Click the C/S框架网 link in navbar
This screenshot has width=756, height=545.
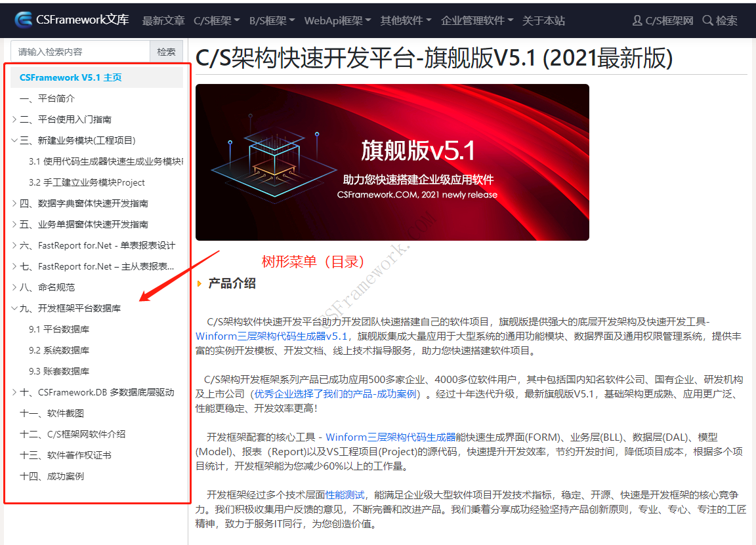point(669,21)
